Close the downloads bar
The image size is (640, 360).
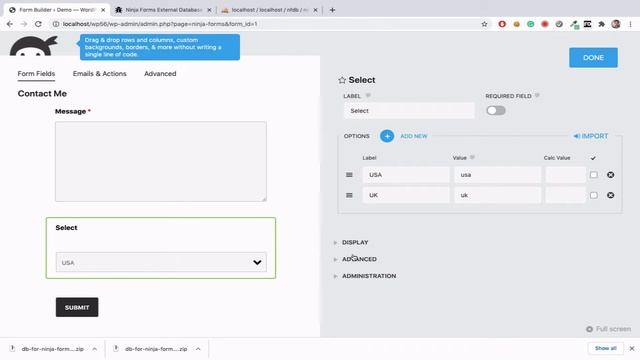coord(632,349)
